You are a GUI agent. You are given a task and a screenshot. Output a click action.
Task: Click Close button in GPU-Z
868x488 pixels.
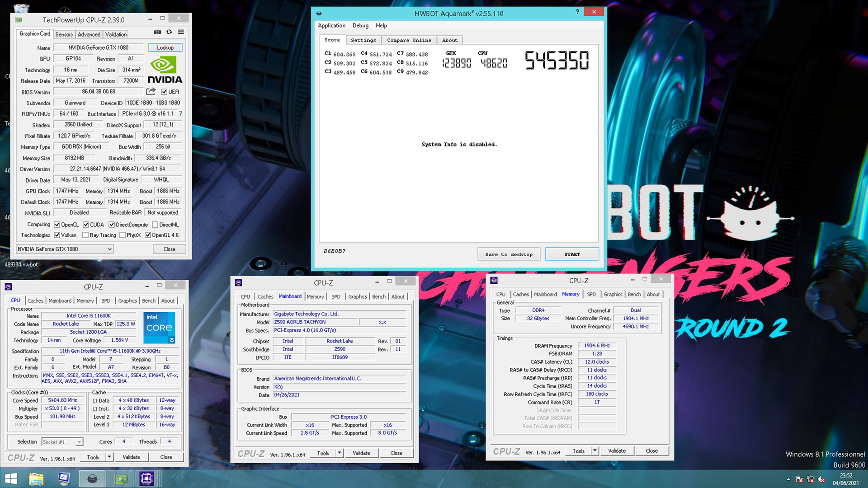[169, 249]
